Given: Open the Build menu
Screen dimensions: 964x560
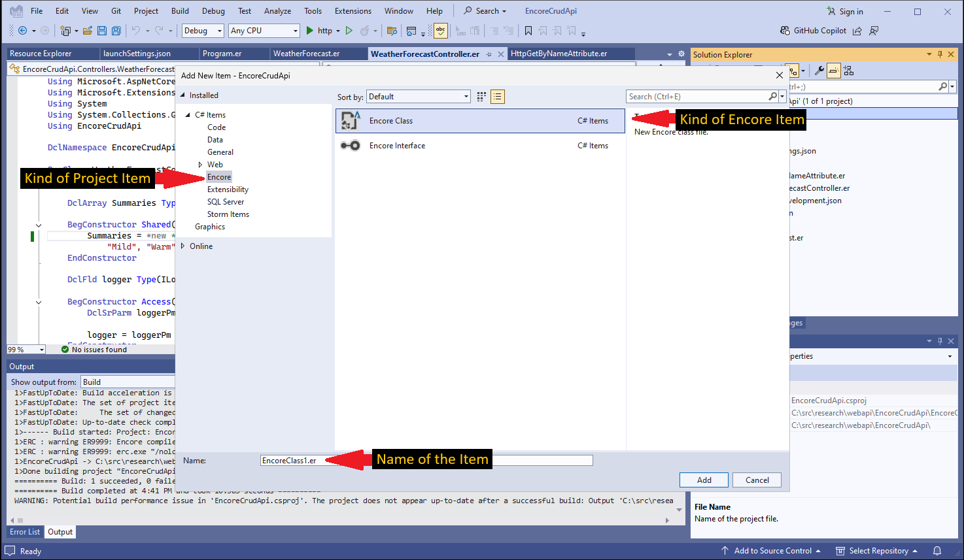Looking at the screenshot, I should click(x=180, y=11).
